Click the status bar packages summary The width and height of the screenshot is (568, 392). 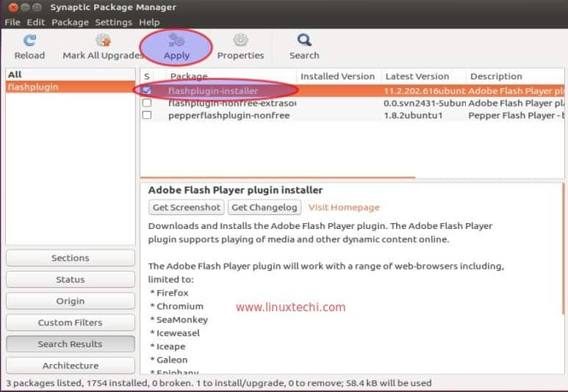pyautogui.click(x=219, y=383)
